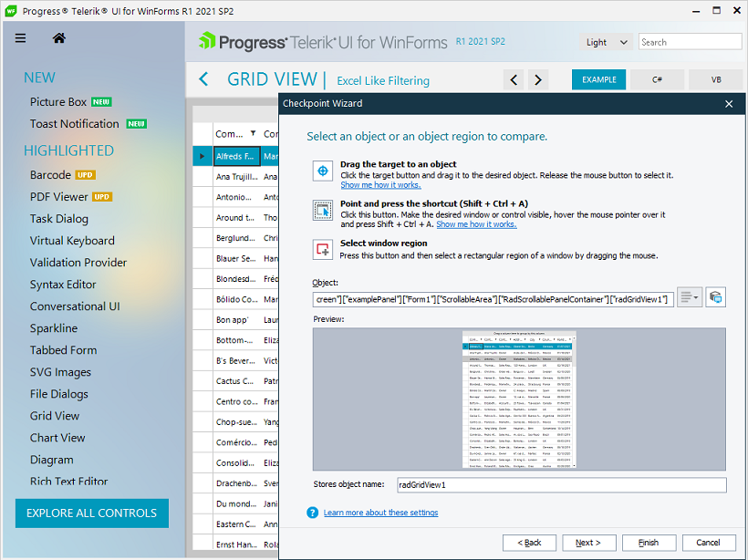Image resolution: width=748 pixels, height=560 pixels.
Task: Open Picture Box in sidebar
Action: pyautogui.click(x=58, y=102)
